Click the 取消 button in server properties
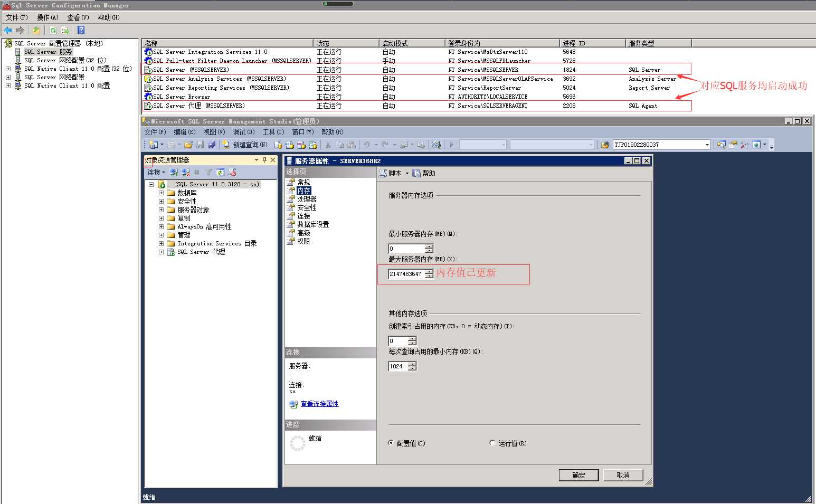This screenshot has height=504, width=816. click(623, 475)
